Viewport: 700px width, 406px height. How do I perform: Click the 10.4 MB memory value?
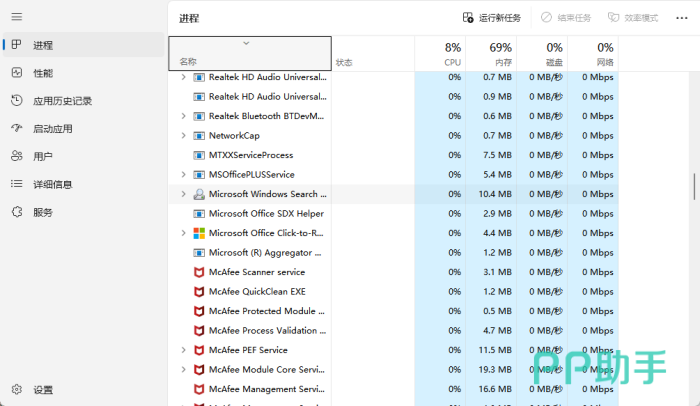click(x=495, y=194)
